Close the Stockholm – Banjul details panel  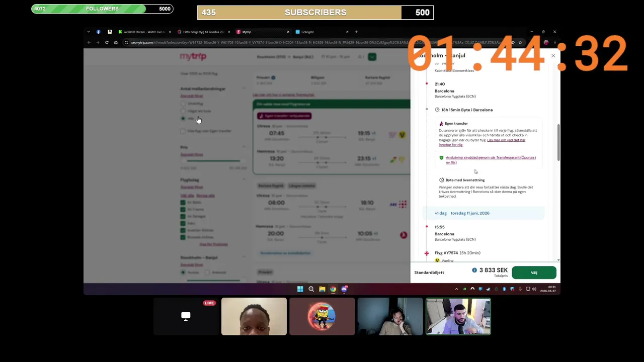point(553,55)
